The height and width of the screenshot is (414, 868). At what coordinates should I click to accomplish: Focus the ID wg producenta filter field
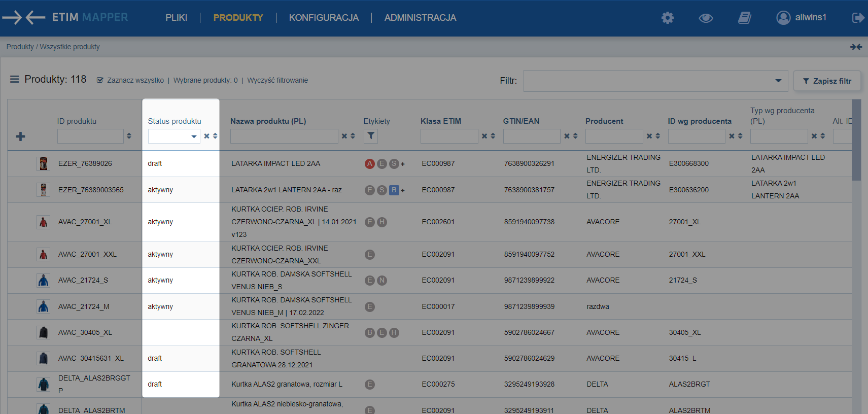click(x=697, y=136)
